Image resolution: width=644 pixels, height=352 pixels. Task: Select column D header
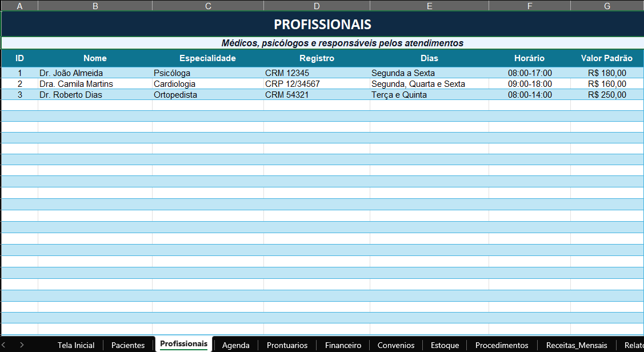[317, 6]
